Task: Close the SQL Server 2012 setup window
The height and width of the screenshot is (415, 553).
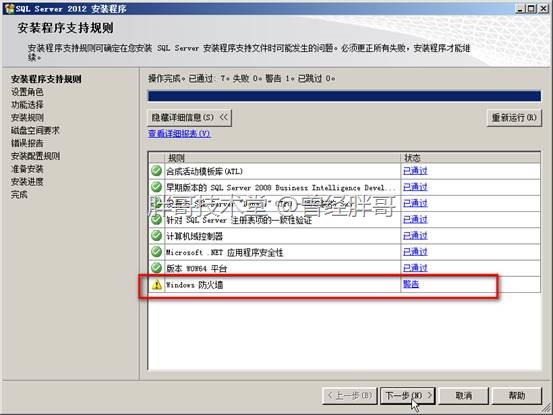Action: pyautogui.click(x=543, y=8)
